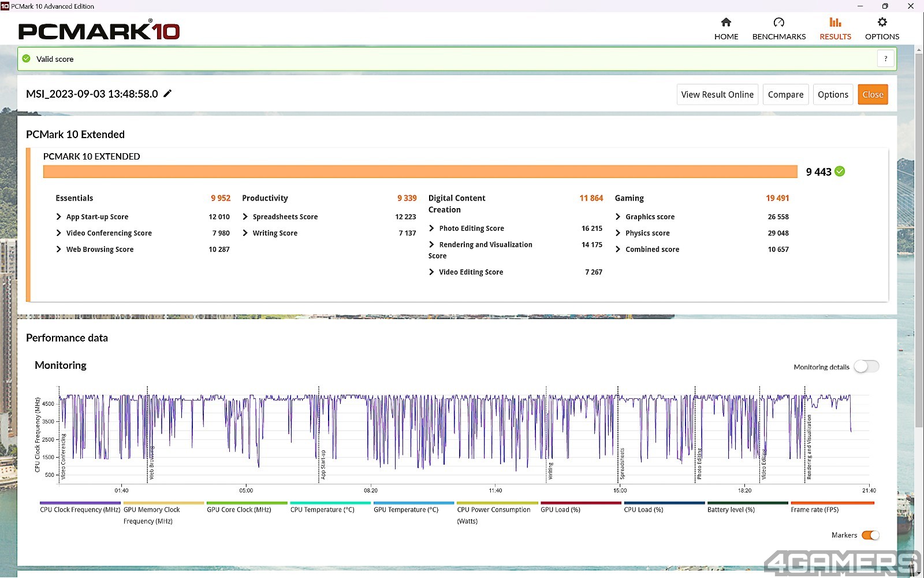Open the OPTIONS tab
This screenshot has width=924, height=578.
pos(882,29)
